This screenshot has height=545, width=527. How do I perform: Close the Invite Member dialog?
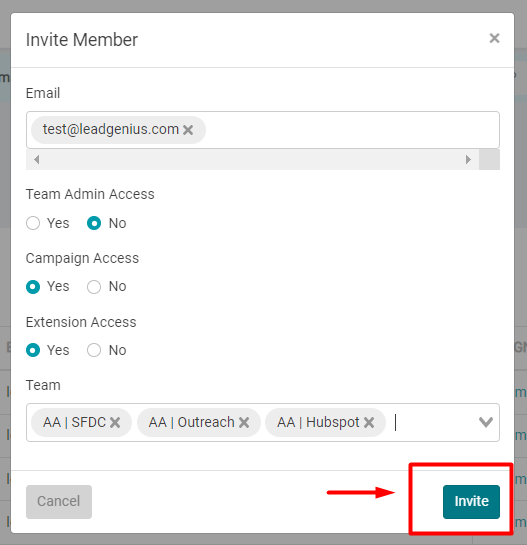click(494, 38)
